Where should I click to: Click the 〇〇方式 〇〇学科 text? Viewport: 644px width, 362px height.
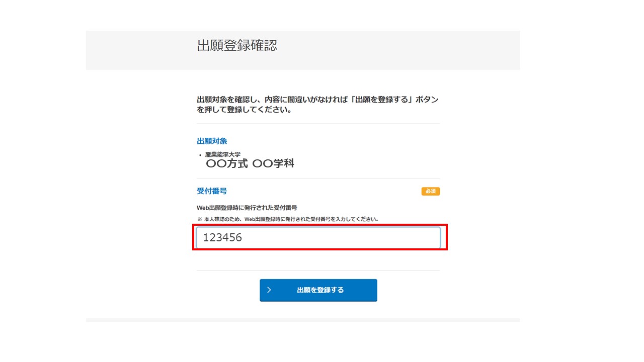coord(250,163)
